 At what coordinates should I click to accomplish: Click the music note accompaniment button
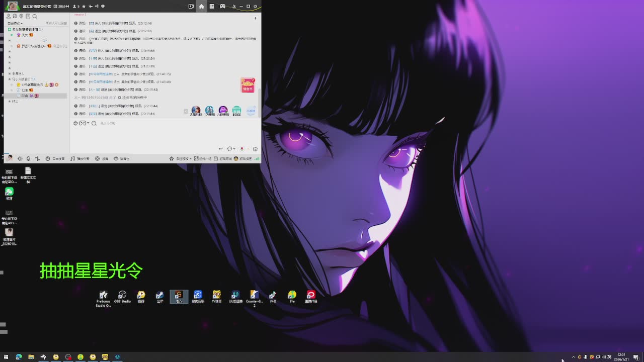[x=73, y=158]
